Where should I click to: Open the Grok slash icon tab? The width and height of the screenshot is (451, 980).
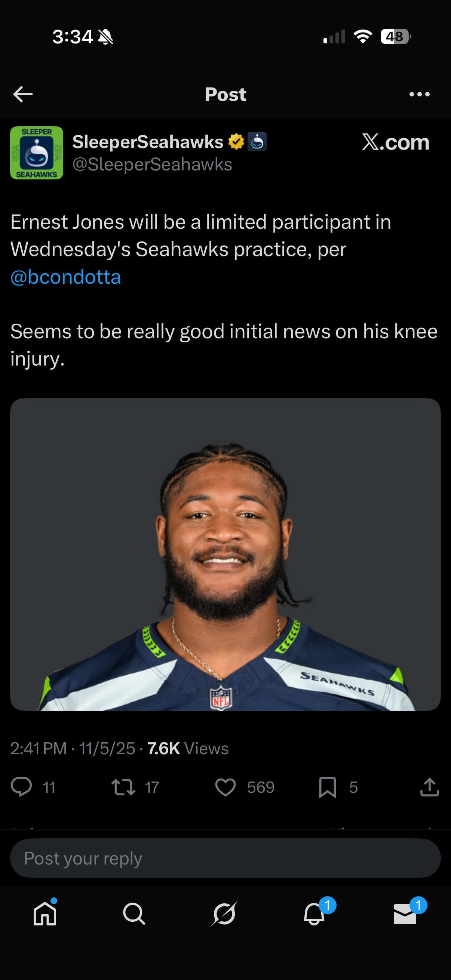pos(224,913)
